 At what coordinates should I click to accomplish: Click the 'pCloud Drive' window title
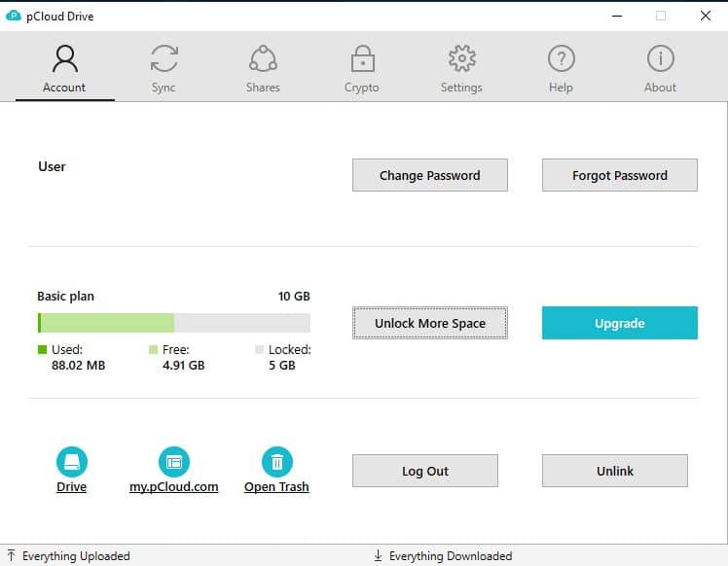[60, 17]
